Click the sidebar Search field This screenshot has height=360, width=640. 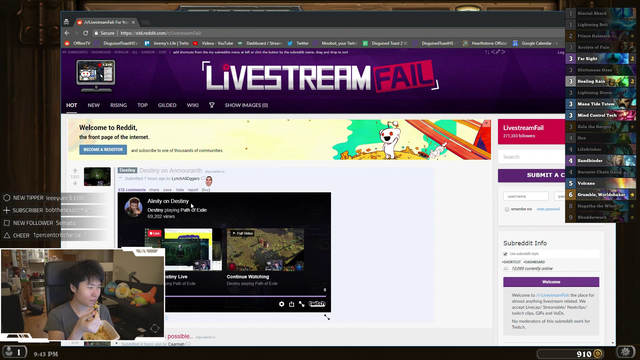[531, 157]
